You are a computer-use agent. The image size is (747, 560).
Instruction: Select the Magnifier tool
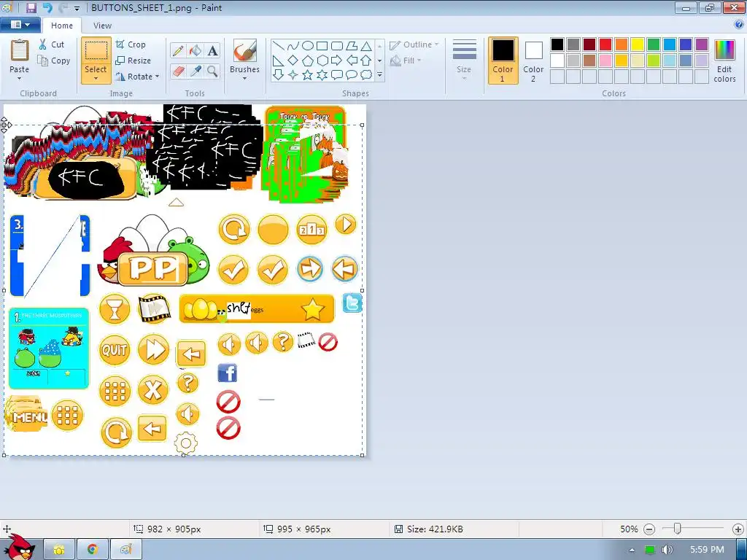tap(212, 71)
